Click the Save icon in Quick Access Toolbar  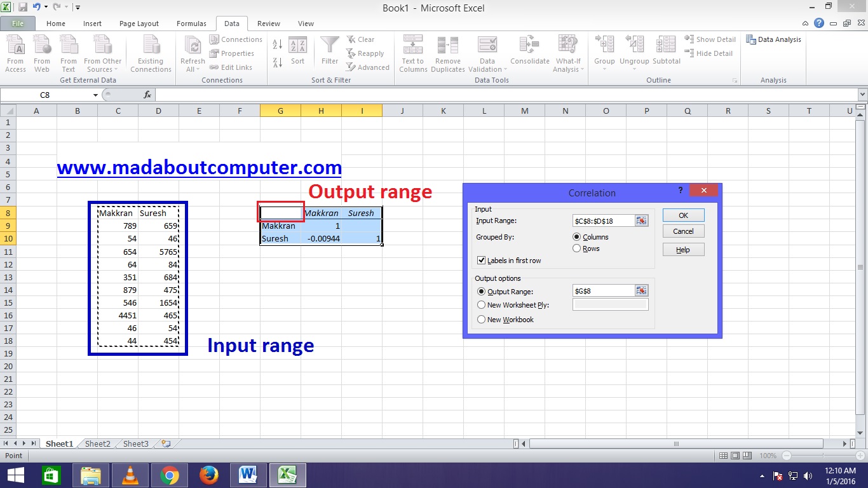23,8
